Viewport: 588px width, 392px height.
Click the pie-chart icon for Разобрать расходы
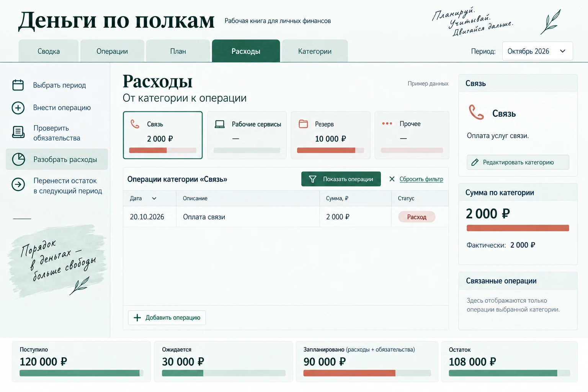tap(18, 159)
